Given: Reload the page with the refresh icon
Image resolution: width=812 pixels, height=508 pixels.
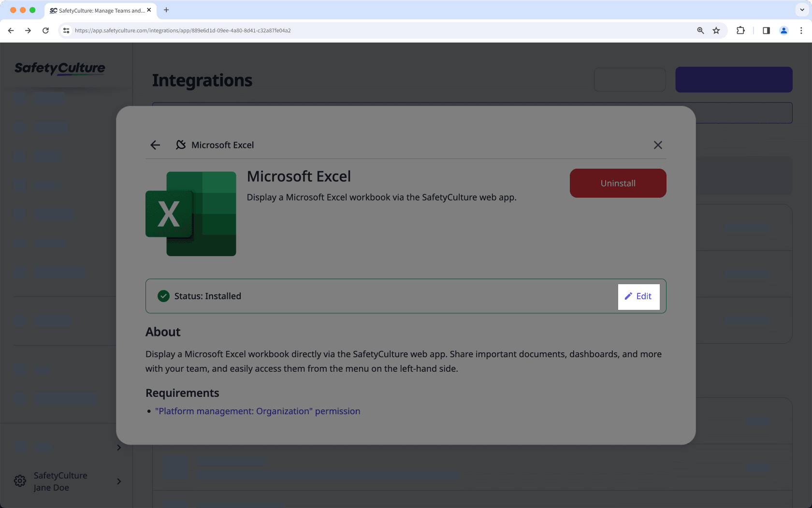Looking at the screenshot, I should 45,30.
